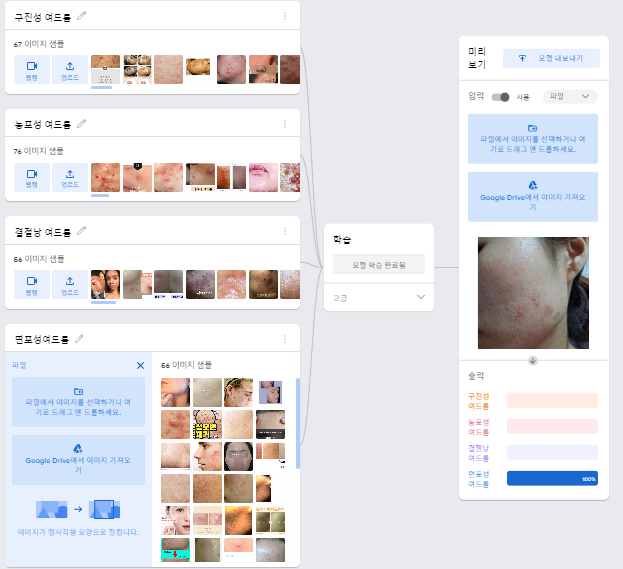Start webcam capture for 결절낭 여드름
Viewport: 623px width, 569px height.
pos(32,284)
